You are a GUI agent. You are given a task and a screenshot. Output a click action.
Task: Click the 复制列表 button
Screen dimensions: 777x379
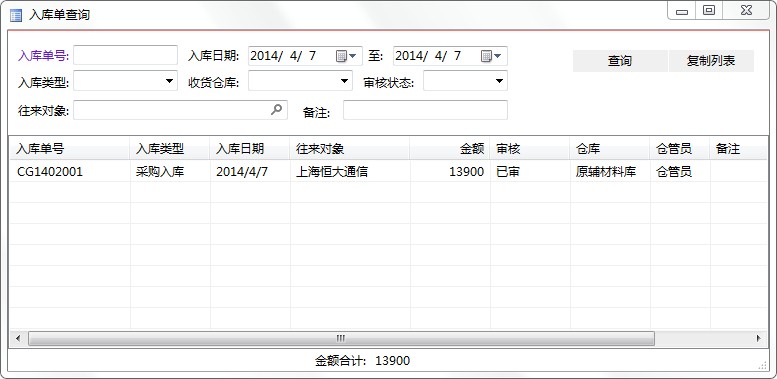point(711,61)
